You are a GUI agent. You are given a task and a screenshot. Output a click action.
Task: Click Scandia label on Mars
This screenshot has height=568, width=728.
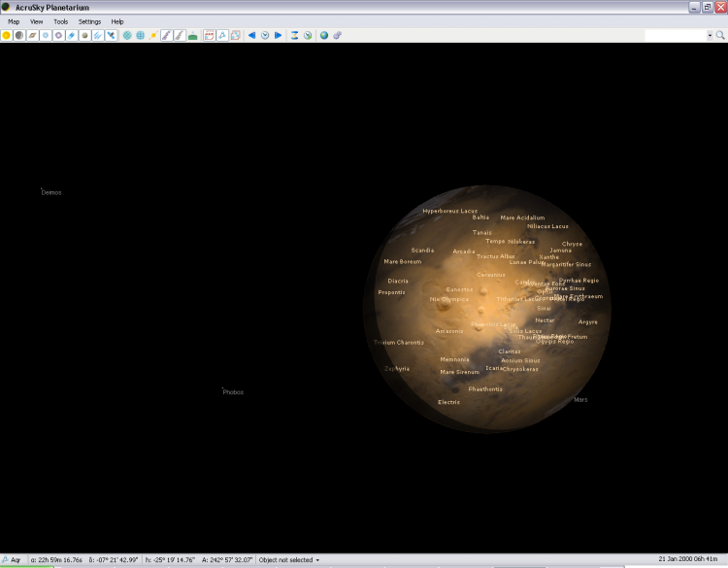[x=422, y=251]
